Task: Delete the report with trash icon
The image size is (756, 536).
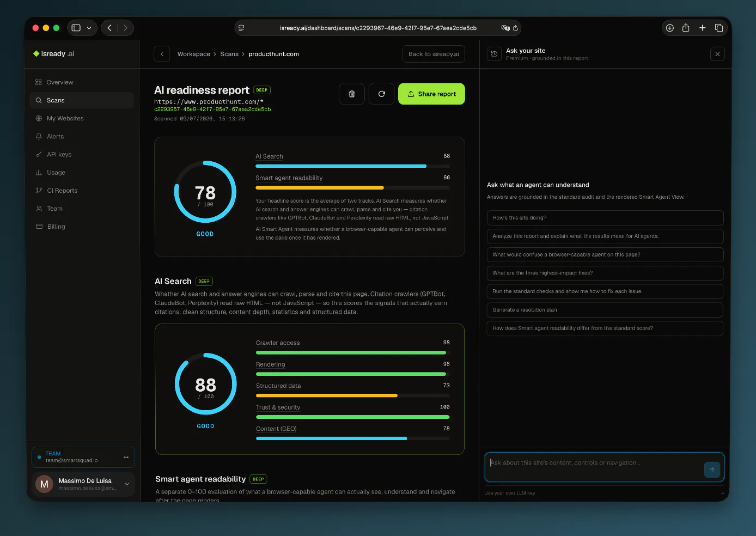Action: [352, 94]
